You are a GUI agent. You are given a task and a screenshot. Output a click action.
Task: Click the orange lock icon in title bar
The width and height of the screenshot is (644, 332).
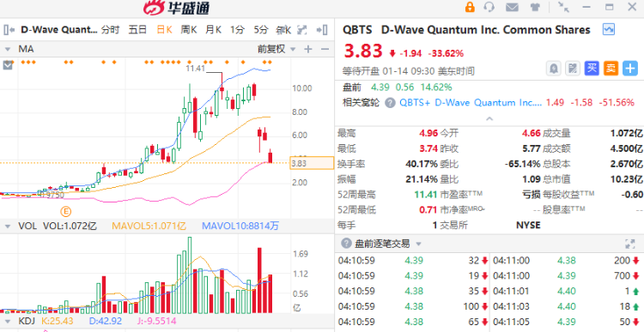pos(470,7)
